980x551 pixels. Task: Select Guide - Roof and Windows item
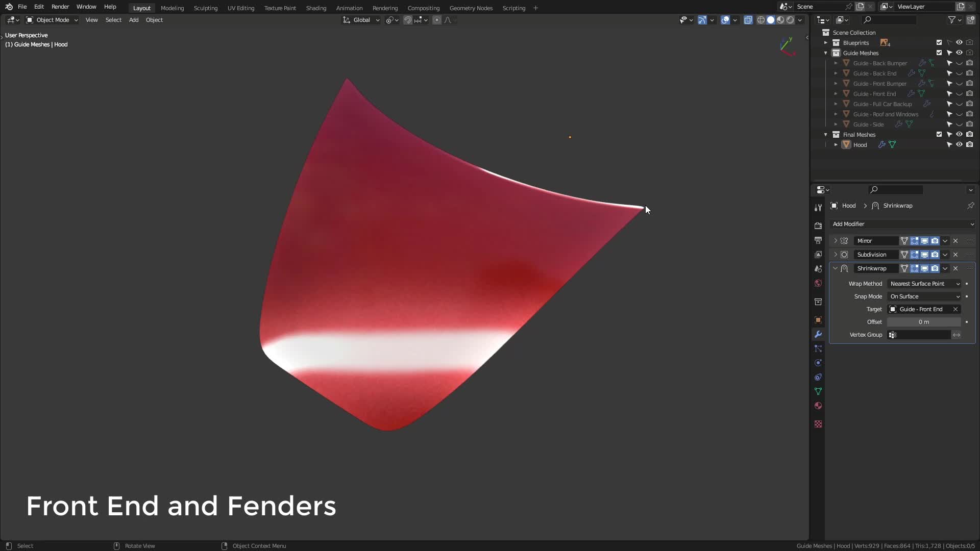pos(886,114)
